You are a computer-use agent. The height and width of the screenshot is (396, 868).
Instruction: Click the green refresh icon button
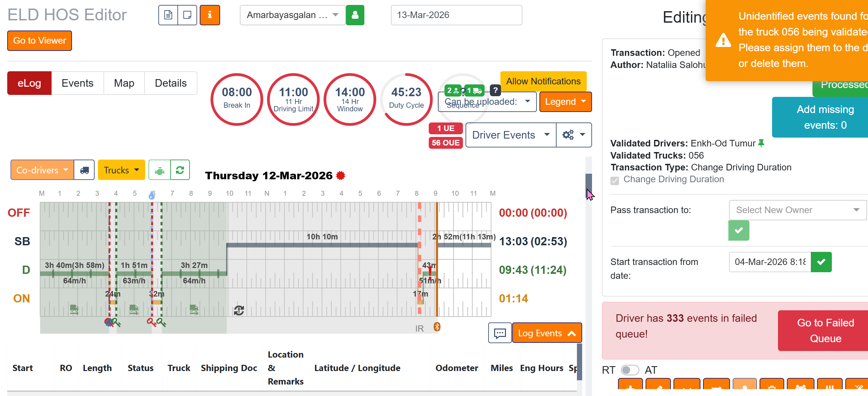click(180, 170)
